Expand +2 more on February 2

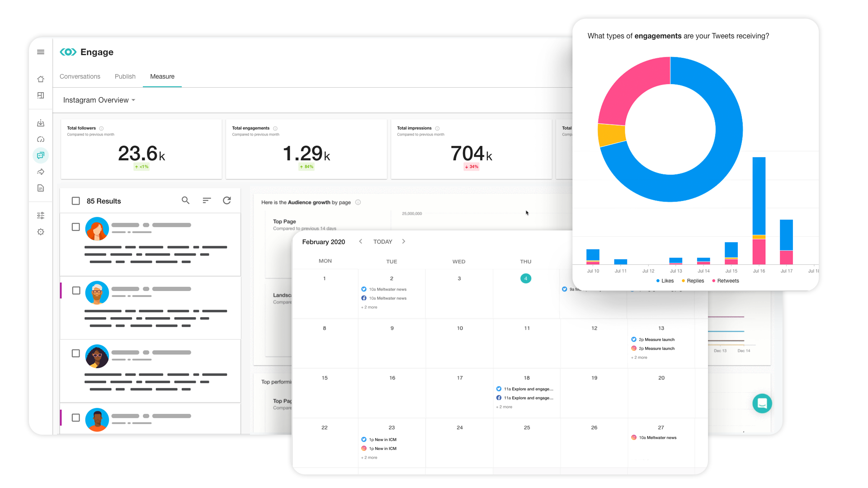pos(369,307)
